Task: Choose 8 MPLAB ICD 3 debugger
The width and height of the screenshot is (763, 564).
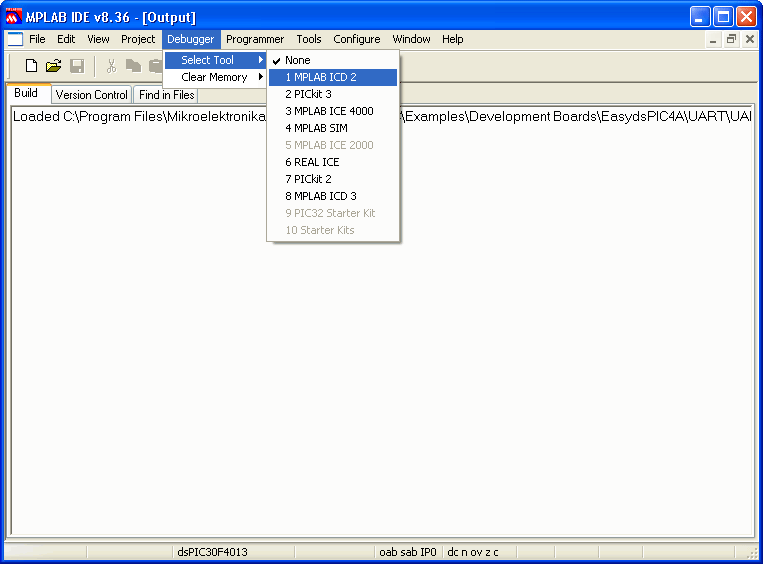Action: point(333,196)
